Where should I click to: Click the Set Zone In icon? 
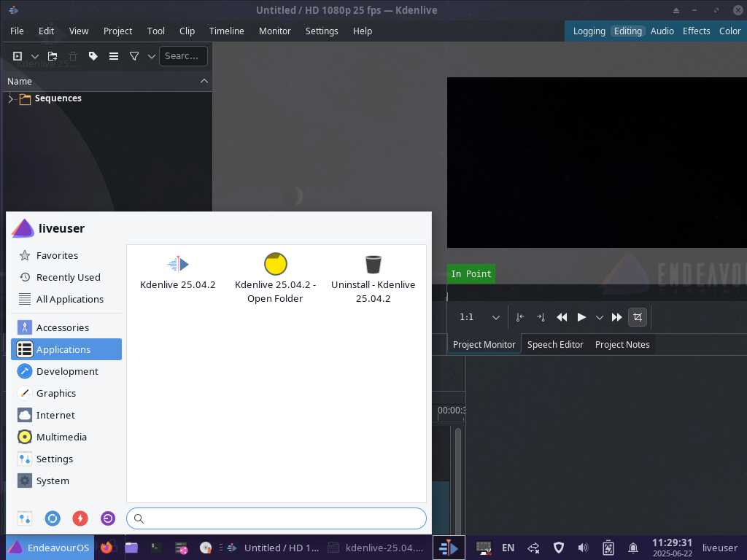[x=520, y=317]
